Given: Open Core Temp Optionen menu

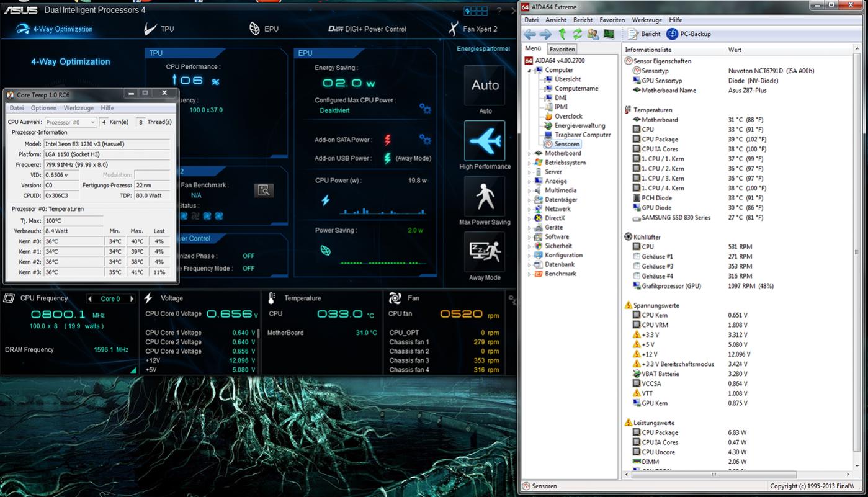Looking at the screenshot, I should point(44,108).
